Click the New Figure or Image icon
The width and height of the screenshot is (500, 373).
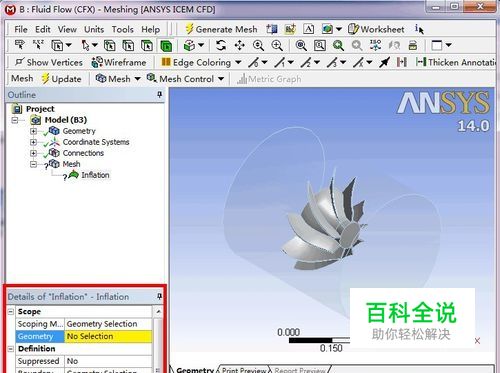click(327, 29)
